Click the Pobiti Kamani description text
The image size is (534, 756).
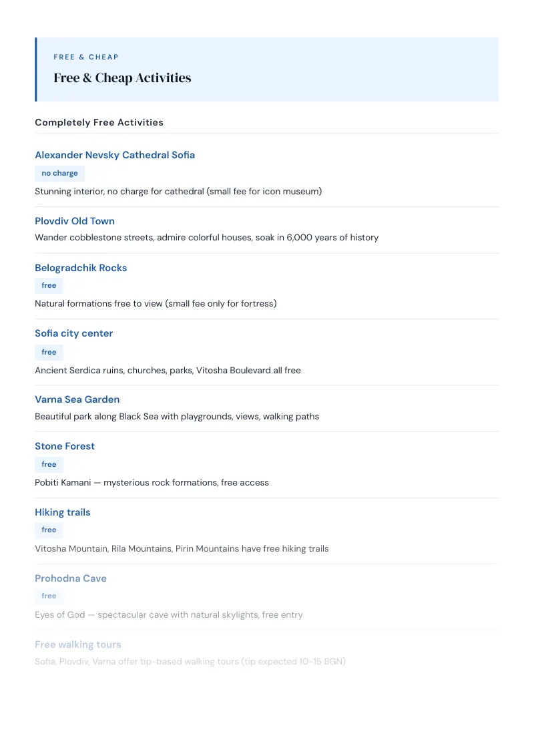click(x=152, y=483)
